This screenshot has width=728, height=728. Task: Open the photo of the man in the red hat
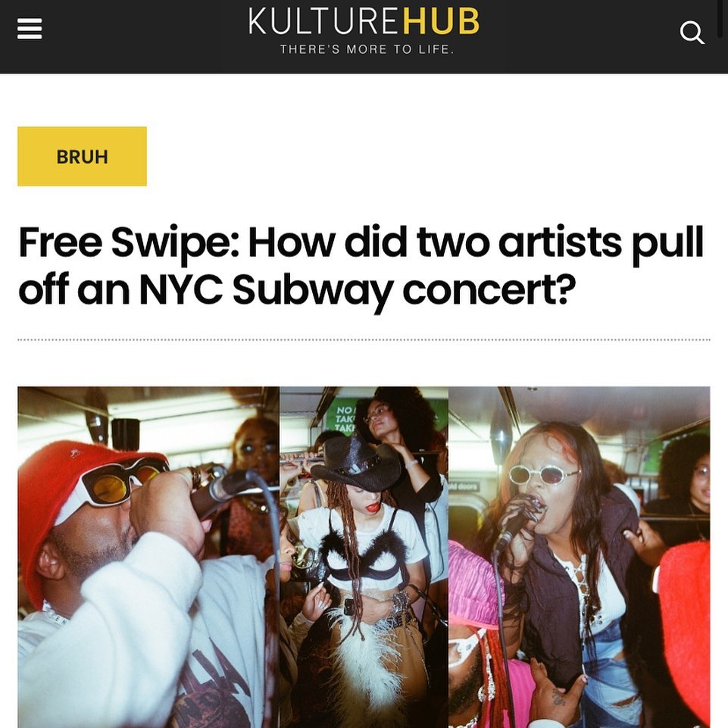click(148, 557)
